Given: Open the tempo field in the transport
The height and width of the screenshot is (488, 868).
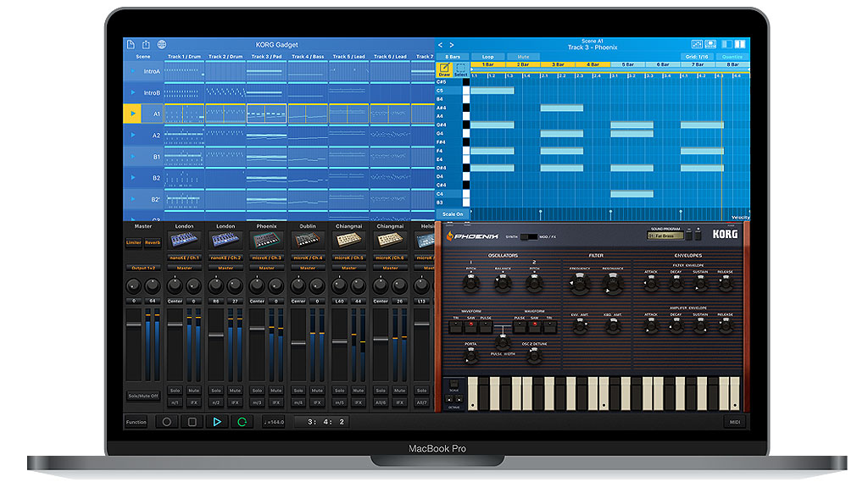Looking at the screenshot, I should (274, 422).
